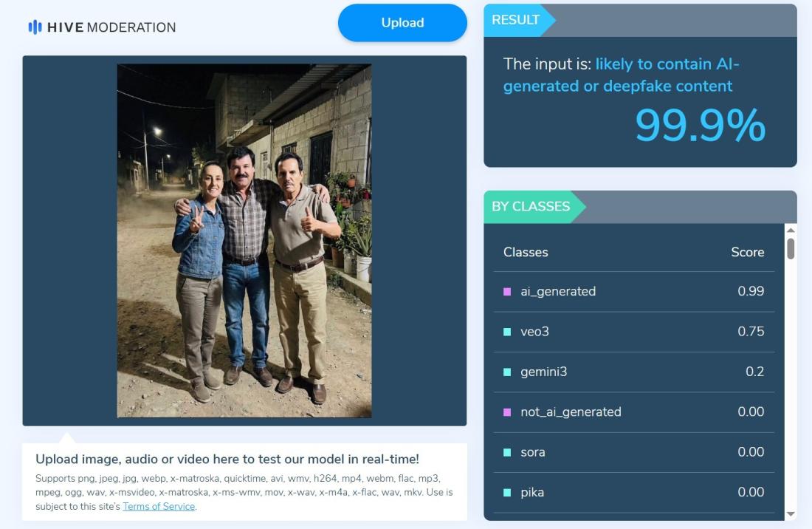Select the BY CLASSES panel header
This screenshot has width=812, height=529.
(531, 206)
